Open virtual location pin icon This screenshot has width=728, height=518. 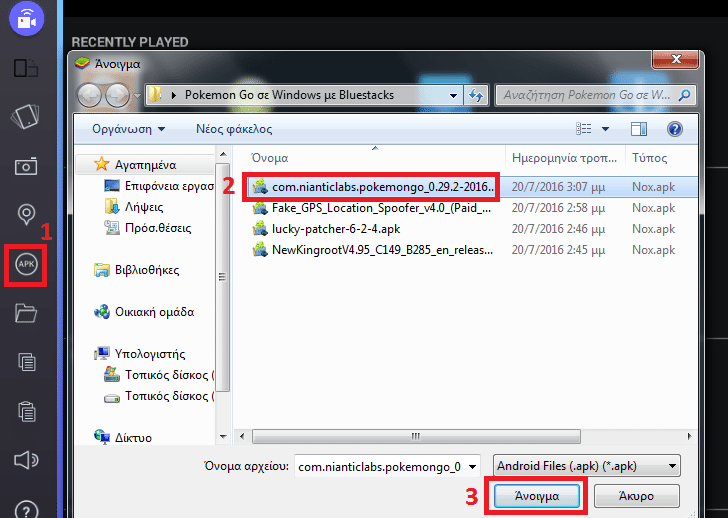[x=26, y=214]
